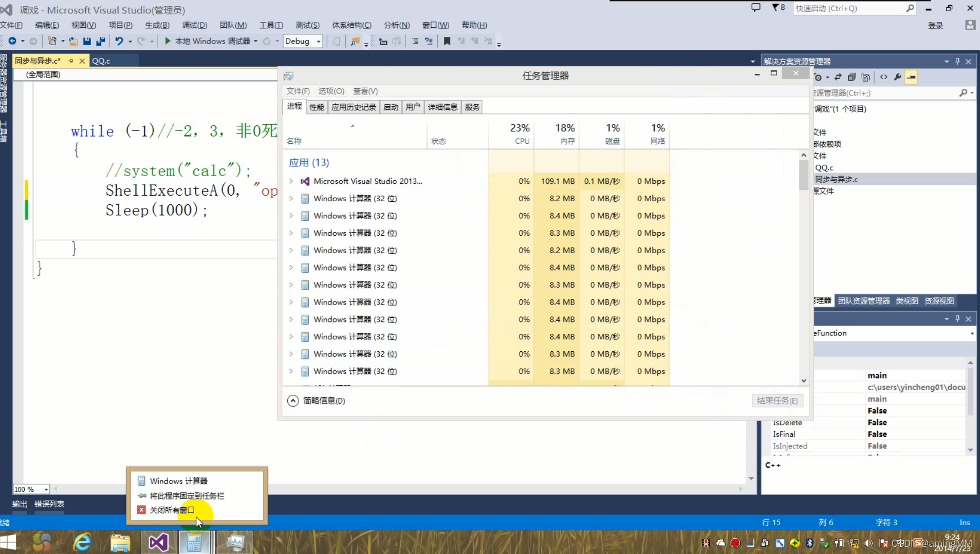Select 同步与异步.c in Solution Explorer
The image size is (980, 554).
tap(836, 179)
